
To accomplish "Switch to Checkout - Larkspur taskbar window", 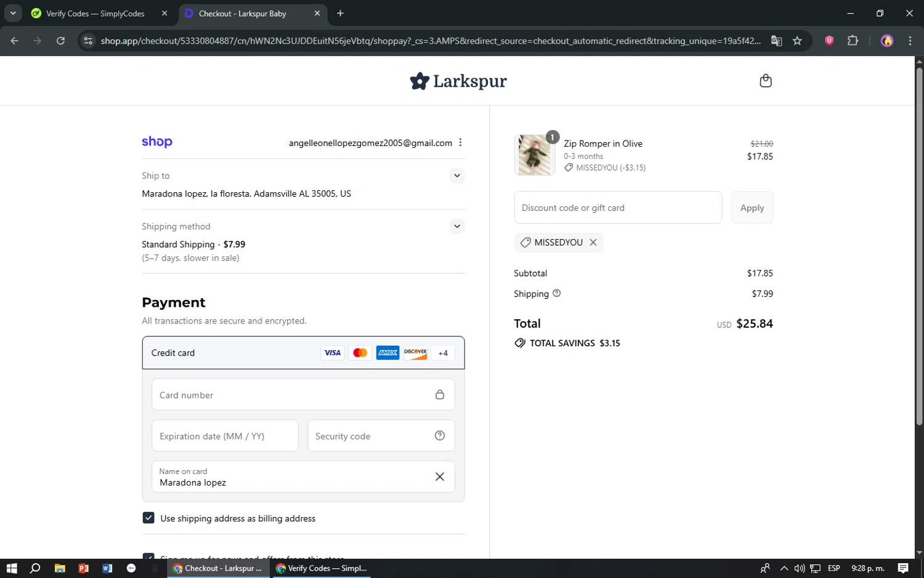I will tap(218, 568).
